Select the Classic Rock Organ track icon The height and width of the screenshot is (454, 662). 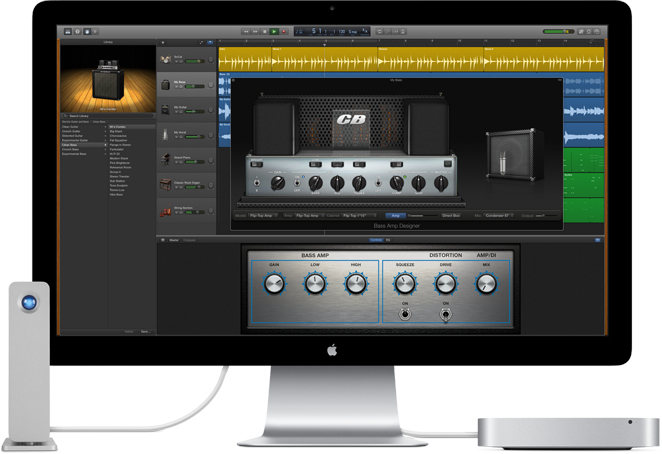point(166,184)
